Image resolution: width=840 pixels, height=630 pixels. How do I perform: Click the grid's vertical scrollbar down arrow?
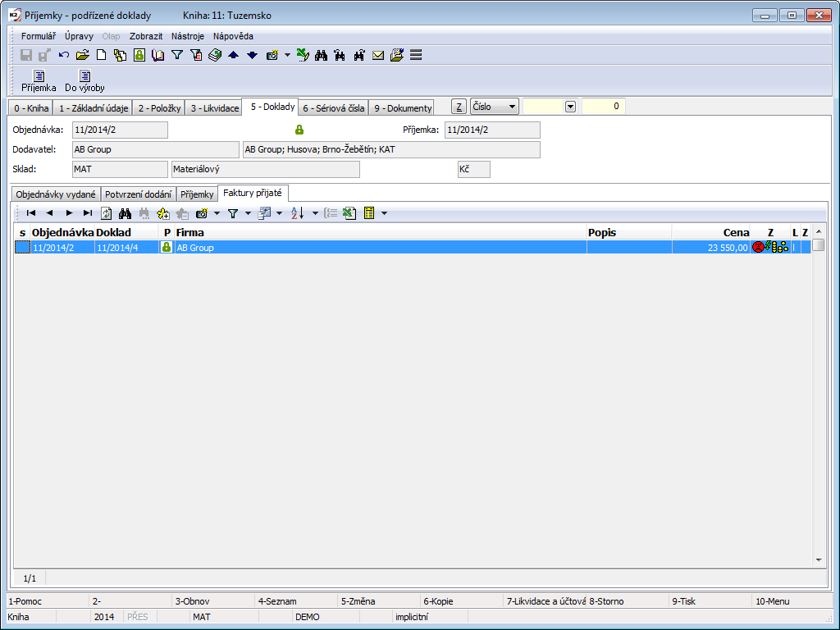[x=818, y=560]
